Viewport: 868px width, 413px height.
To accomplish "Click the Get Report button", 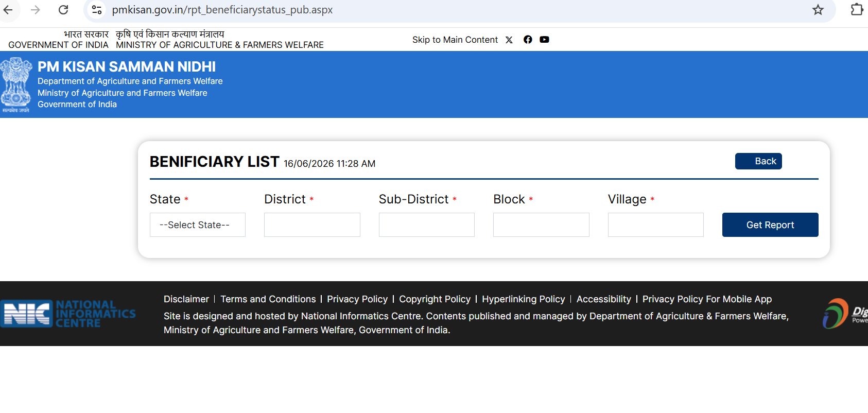I will click(770, 225).
